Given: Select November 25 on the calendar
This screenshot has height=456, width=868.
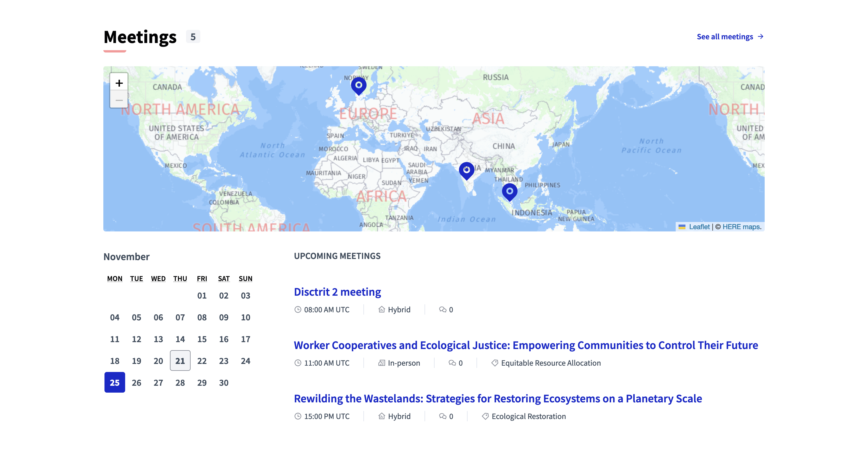Looking at the screenshot, I should 115,382.
